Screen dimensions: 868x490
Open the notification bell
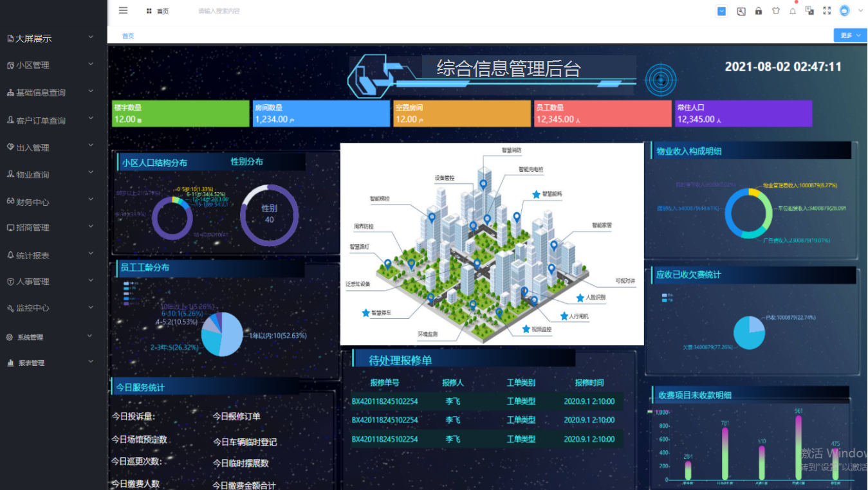pyautogui.click(x=793, y=11)
